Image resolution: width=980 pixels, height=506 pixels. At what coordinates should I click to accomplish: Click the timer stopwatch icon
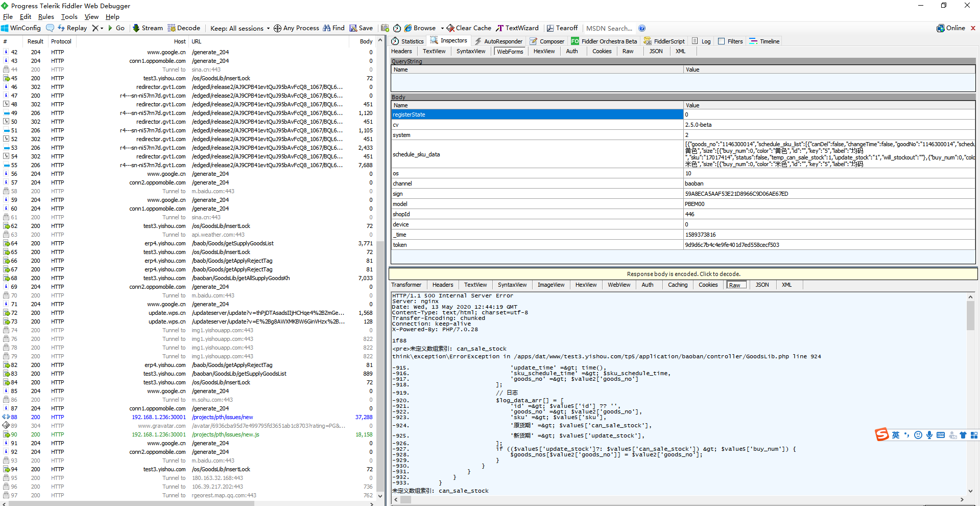coord(397,28)
